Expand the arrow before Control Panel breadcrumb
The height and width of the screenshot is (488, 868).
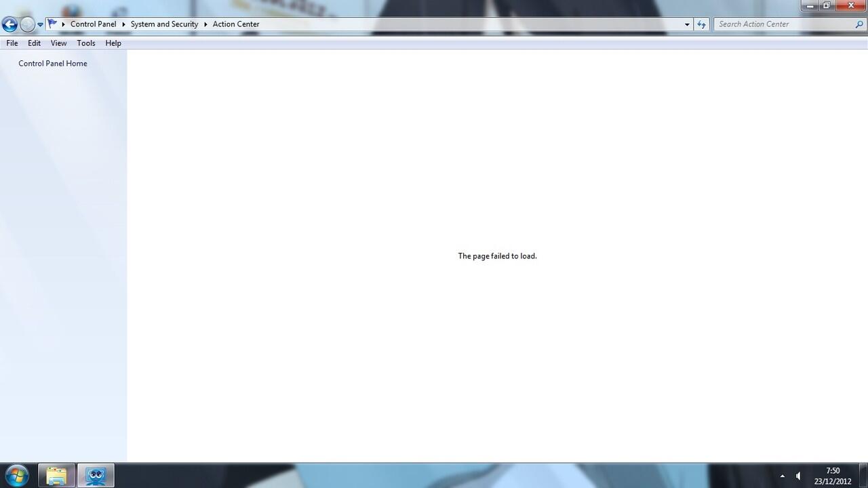point(63,24)
